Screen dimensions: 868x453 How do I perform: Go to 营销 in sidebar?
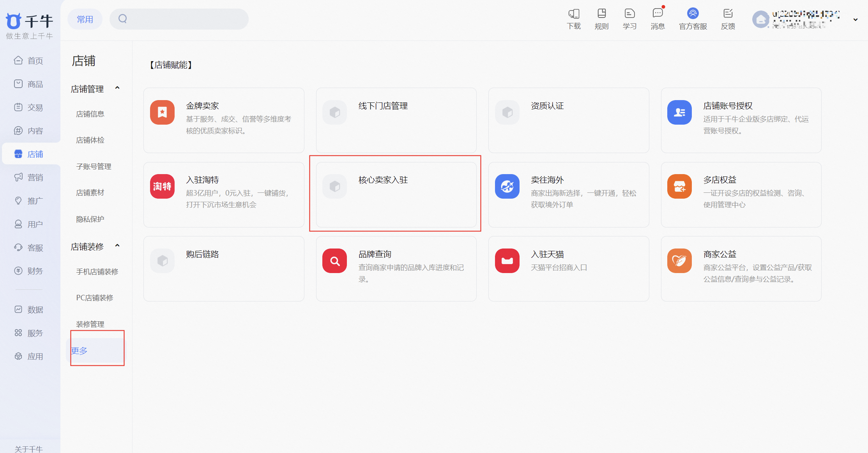[x=29, y=178]
